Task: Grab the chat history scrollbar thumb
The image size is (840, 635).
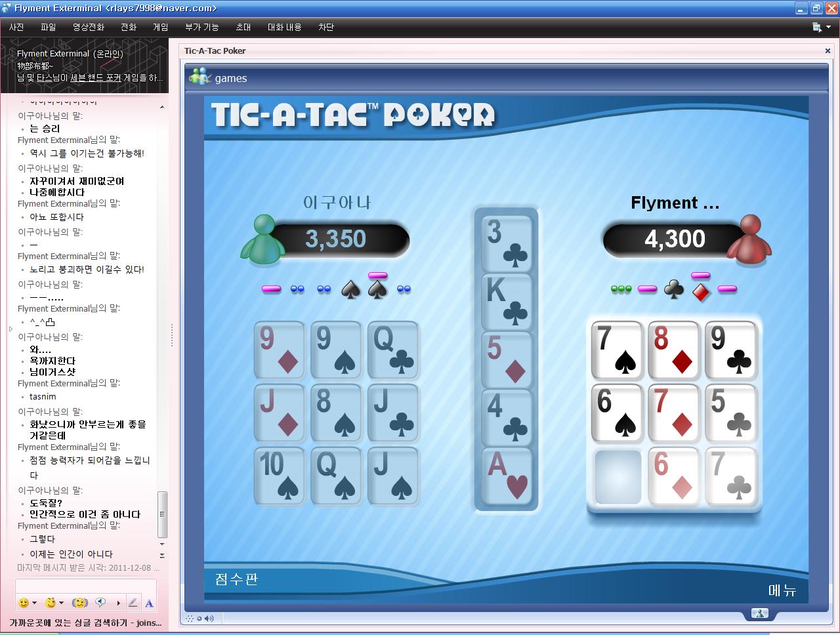Action: pos(162,514)
